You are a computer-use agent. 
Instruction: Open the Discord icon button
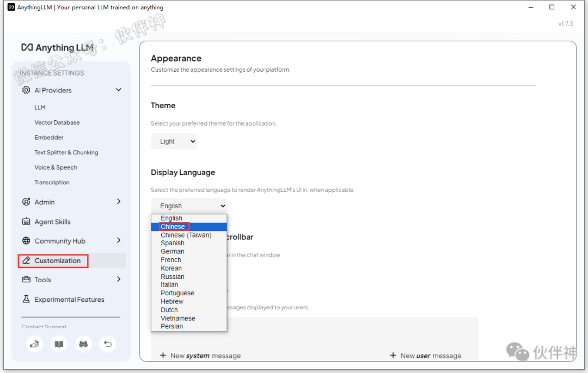pos(83,344)
